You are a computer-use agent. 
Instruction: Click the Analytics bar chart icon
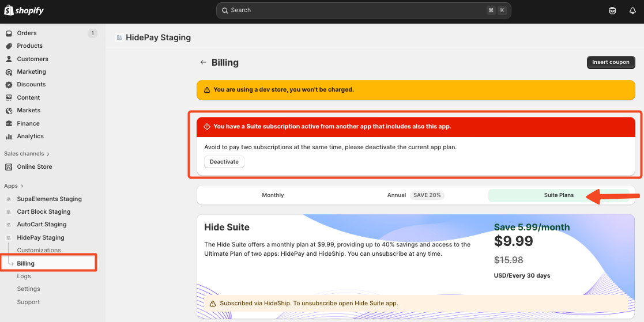[9, 137]
